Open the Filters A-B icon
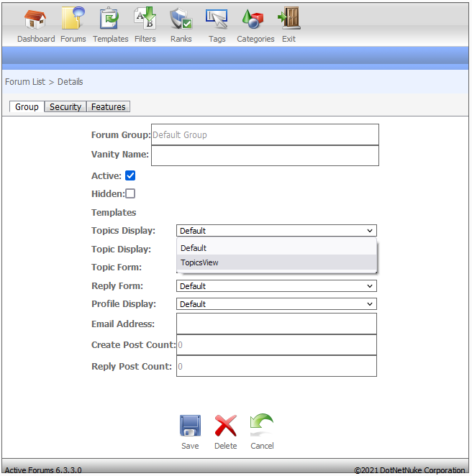This screenshot has height=476, width=472. pyautogui.click(x=145, y=18)
